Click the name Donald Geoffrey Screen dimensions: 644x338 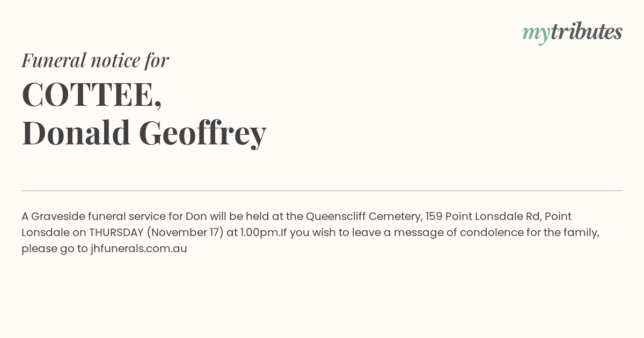144,133
